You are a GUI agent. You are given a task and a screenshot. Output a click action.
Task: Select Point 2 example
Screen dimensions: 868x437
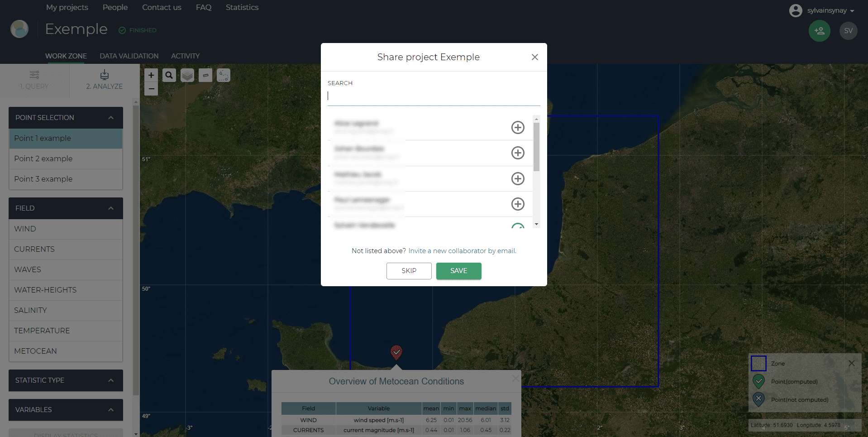tap(66, 159)
